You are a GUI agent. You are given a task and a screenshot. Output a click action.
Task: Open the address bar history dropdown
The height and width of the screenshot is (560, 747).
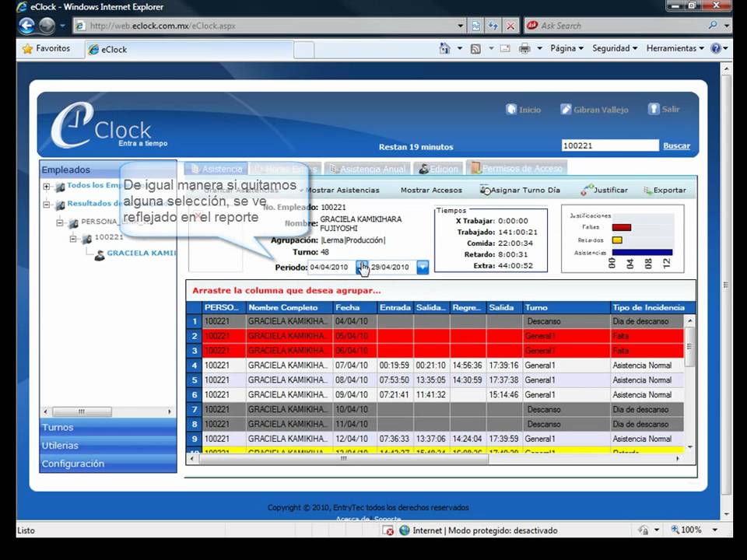460,26
